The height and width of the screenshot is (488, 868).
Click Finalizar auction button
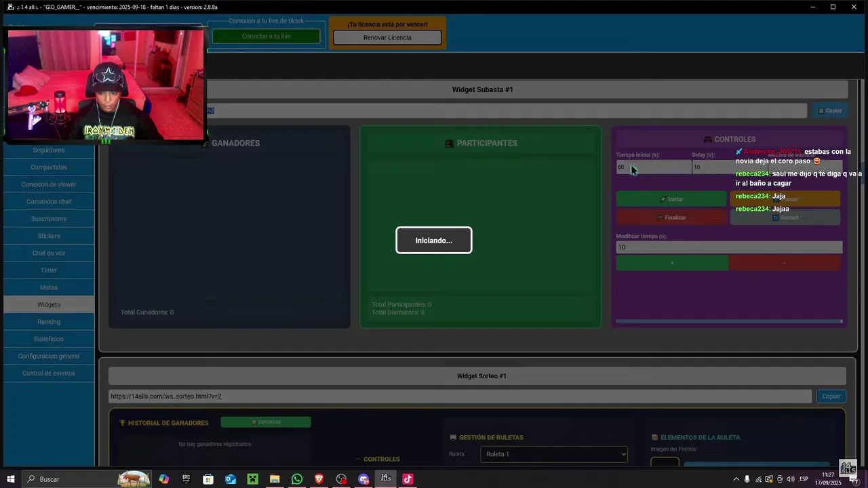(671, 218)
